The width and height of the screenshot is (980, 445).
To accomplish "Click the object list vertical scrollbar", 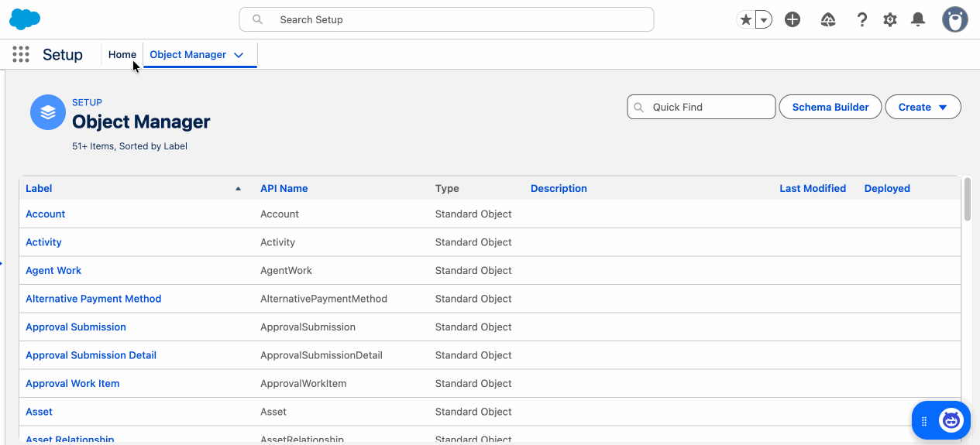I will tap(967, 200).
